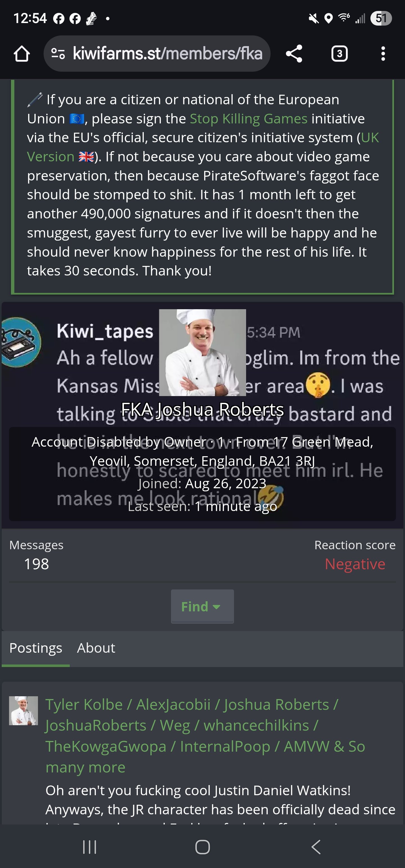This screenshot has height=868, width=405.
Task: Open the browser three-dot menu
Action: point(383,54)
